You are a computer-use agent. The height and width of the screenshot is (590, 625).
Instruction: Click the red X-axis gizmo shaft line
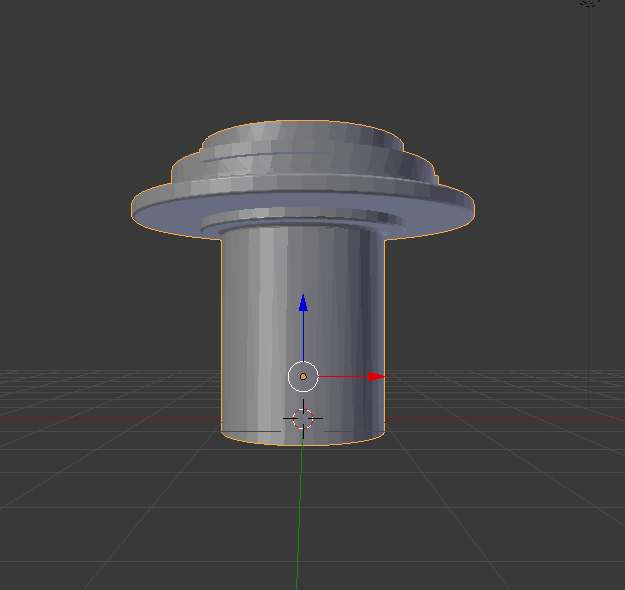[x=342, y=377]
